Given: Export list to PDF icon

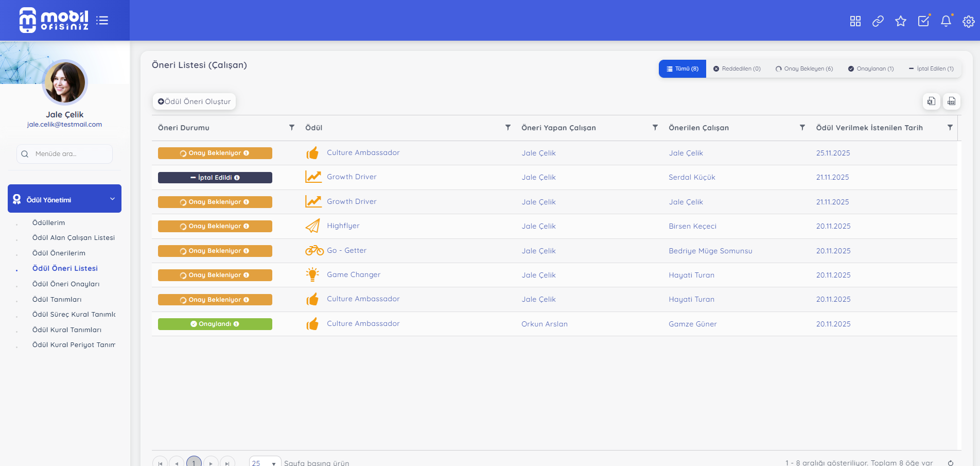Looking at the screenshot, I should 951,101.
